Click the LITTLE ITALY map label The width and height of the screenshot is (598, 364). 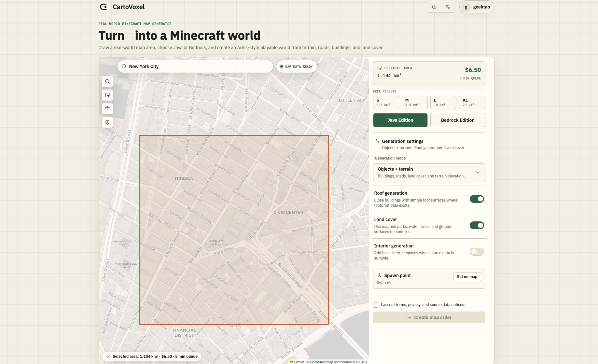pos(352,100)
